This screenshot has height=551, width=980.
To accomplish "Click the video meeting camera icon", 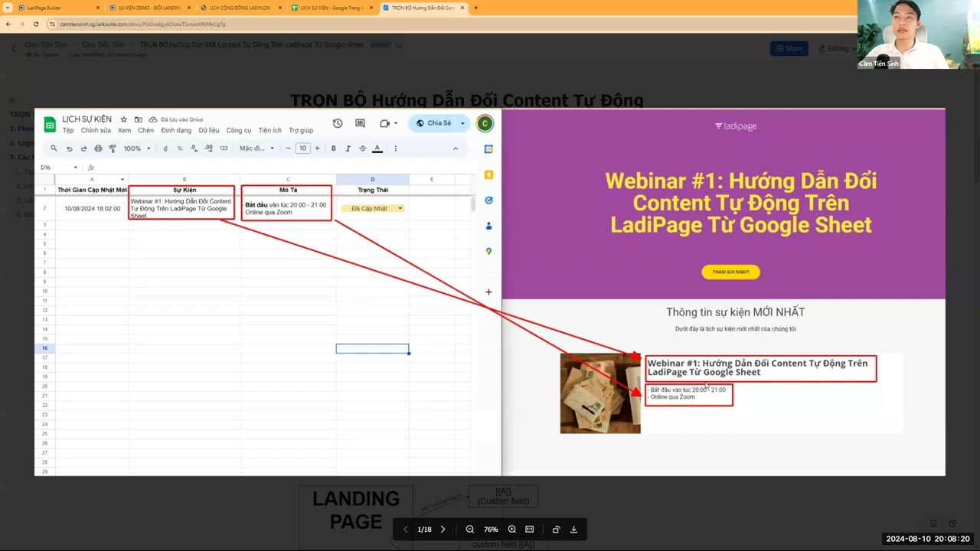I will (x=385, y=123).
